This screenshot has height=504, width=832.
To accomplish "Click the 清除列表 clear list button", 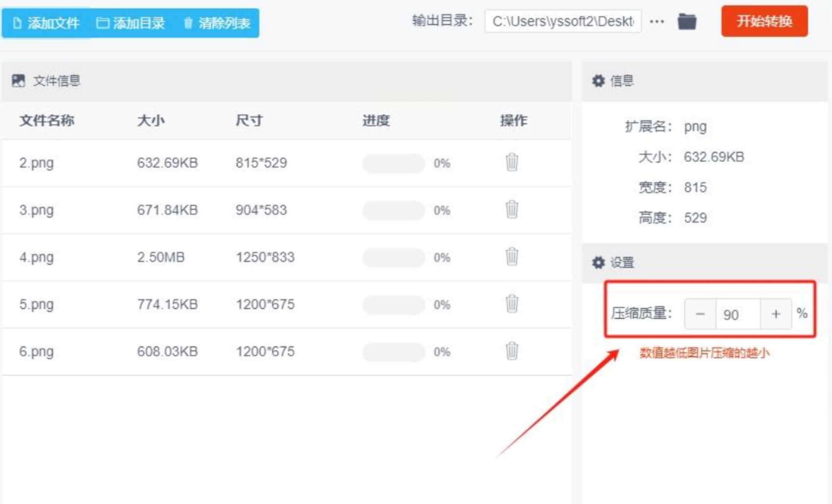I will pos(217,23).
